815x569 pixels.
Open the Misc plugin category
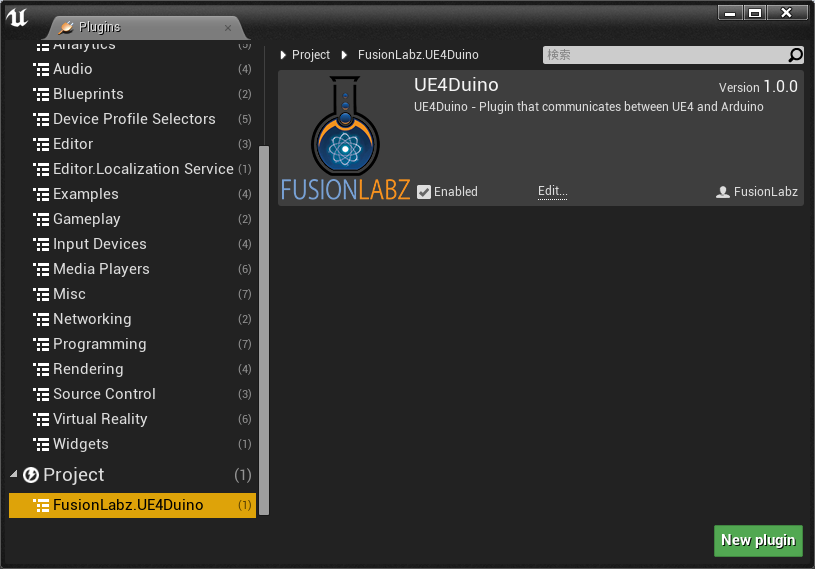[132, 294]
